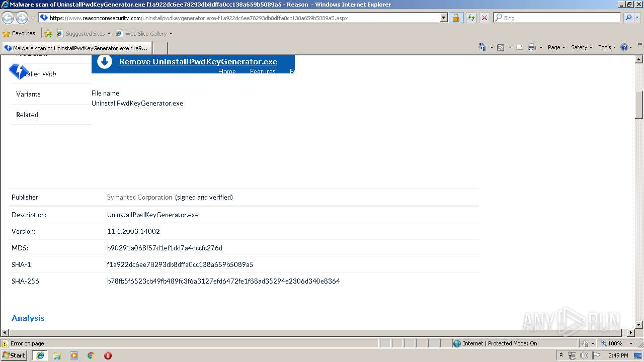The width and height of the screenshot is (644, 362).
Task: Refresh the page with the green arrows icon
Action: [471, 18]
